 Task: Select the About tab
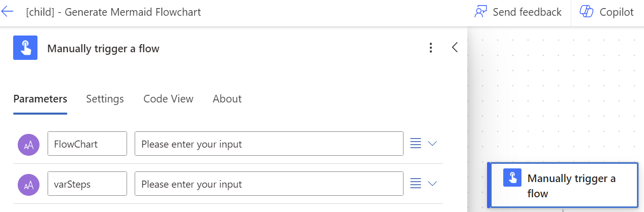(x=227, y=99)
